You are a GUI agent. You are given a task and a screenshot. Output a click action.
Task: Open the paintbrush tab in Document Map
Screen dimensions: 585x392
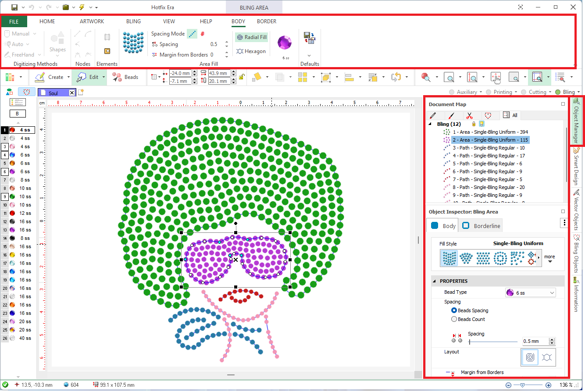(x=451, y=115)
